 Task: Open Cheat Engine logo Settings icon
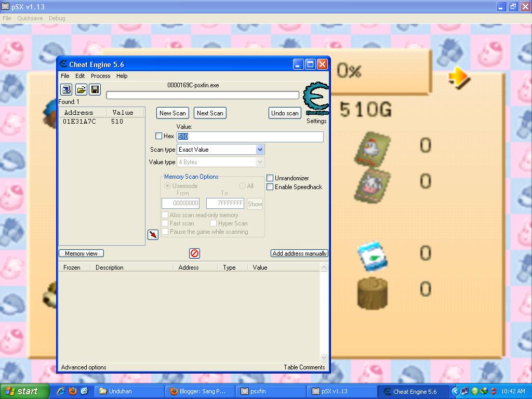[316, 99]
